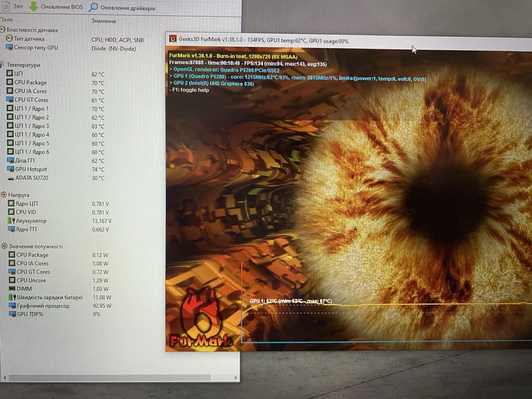Select the GPU Hotspot 74 °C value

98,169
